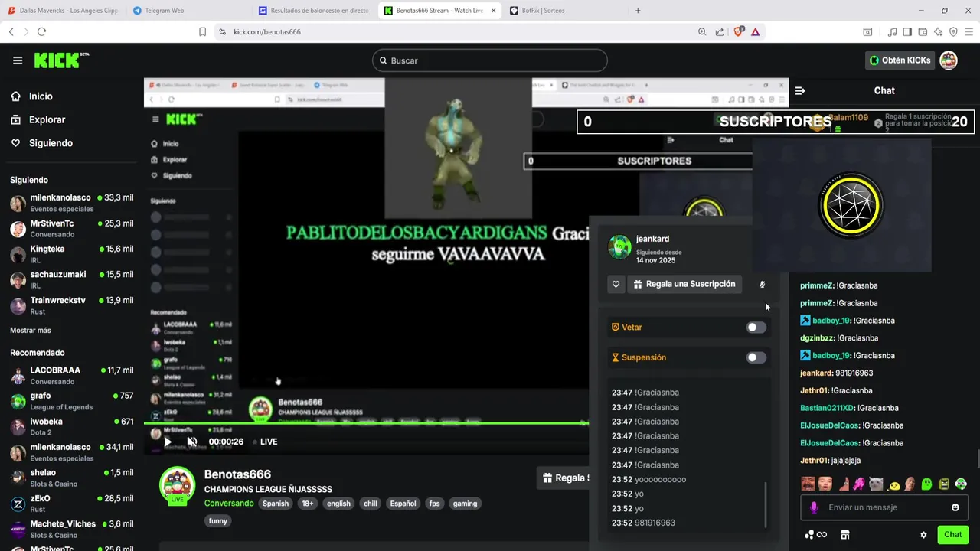Open the Brave media music note control
This screenshot has height=551, width=980.
[892, 31]
